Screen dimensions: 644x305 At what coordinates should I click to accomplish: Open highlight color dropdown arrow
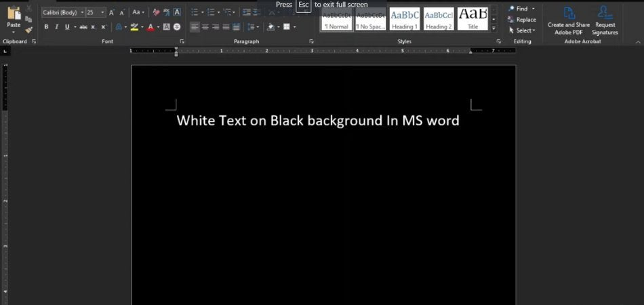(142, 27)
